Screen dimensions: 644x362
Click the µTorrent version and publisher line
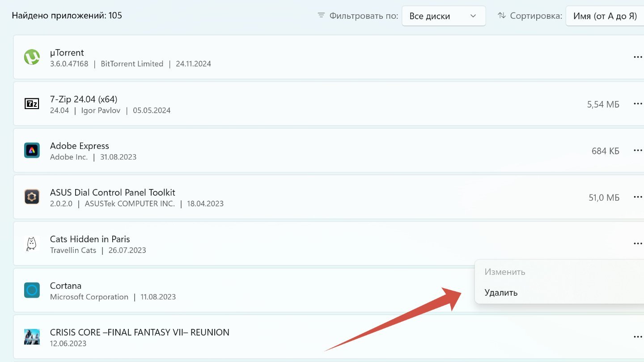(131, 64)
